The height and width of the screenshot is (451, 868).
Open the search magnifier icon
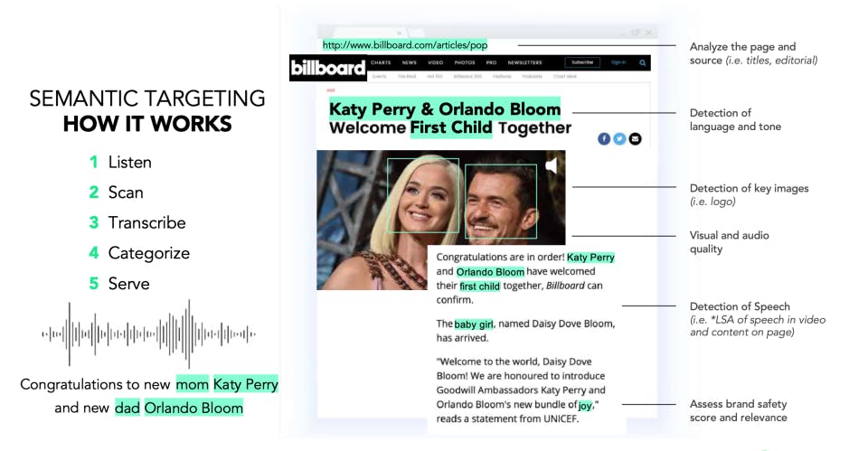(642, 62)
